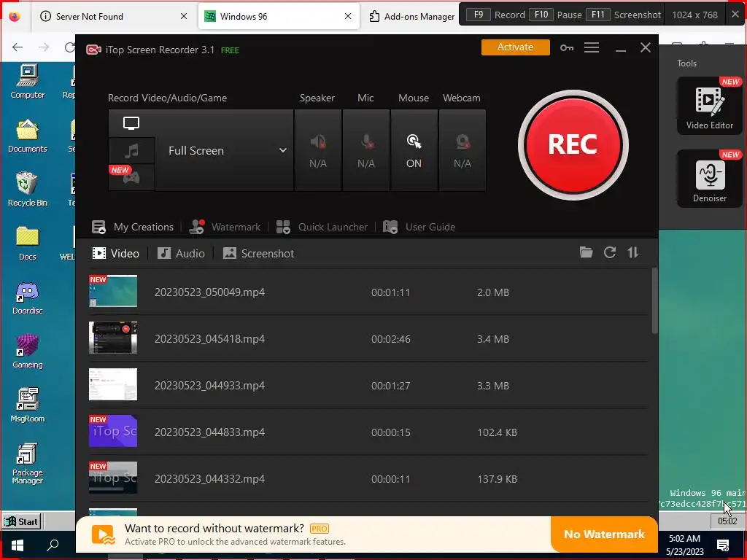
Task: Open the Doordisc desktop icon
Action: pos(28,297)
